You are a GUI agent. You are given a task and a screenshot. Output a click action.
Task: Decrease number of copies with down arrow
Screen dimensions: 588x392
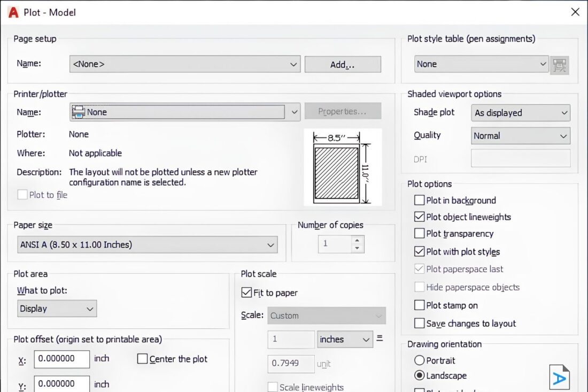358,248
